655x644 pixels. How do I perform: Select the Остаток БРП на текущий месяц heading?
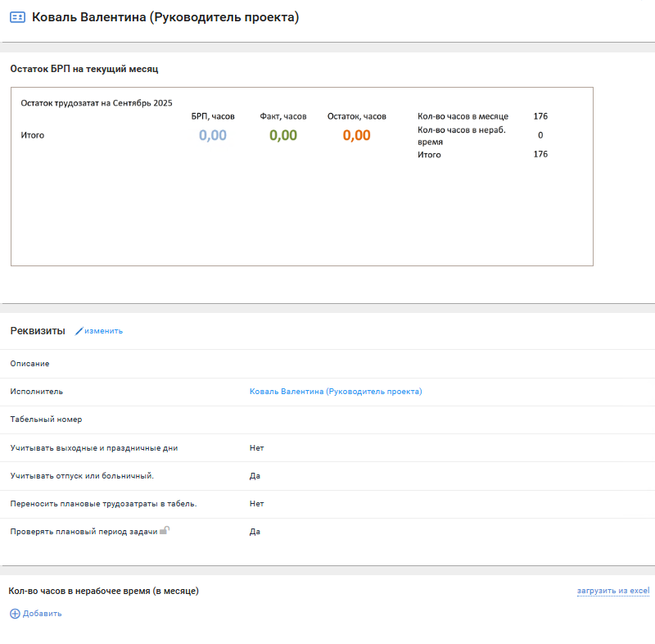pyautogui.click(x=84, y=69)
